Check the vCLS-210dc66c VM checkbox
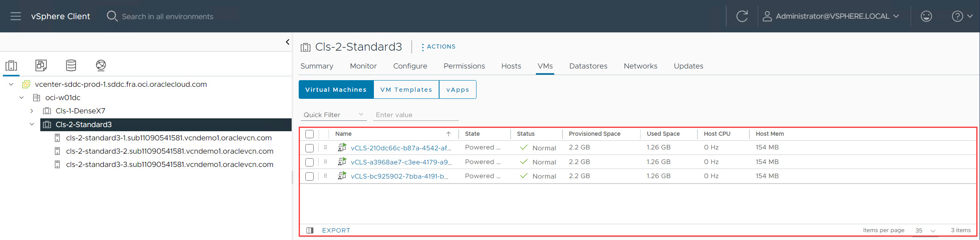The image size is (980, 240). click(x=309, y=148)
